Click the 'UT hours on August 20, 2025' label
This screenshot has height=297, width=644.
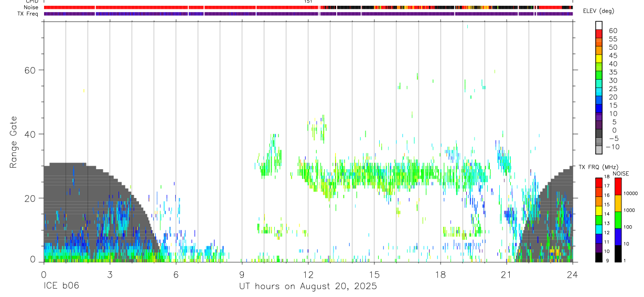click(x=308, y=287)
